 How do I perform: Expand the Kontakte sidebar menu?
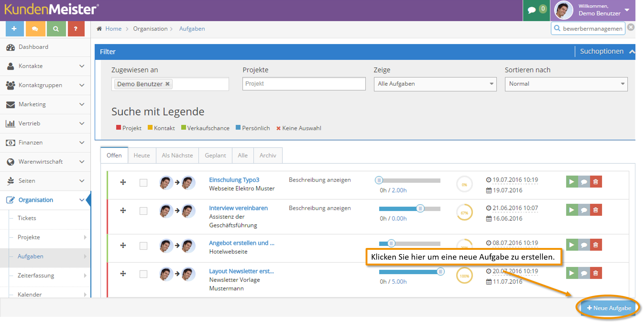45,66
